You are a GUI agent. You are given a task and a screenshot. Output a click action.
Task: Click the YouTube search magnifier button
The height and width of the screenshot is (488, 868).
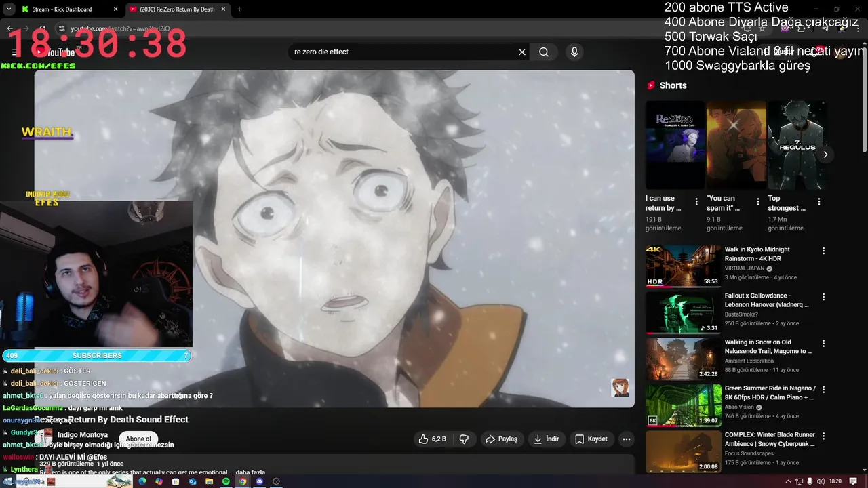tap(544, 52)
